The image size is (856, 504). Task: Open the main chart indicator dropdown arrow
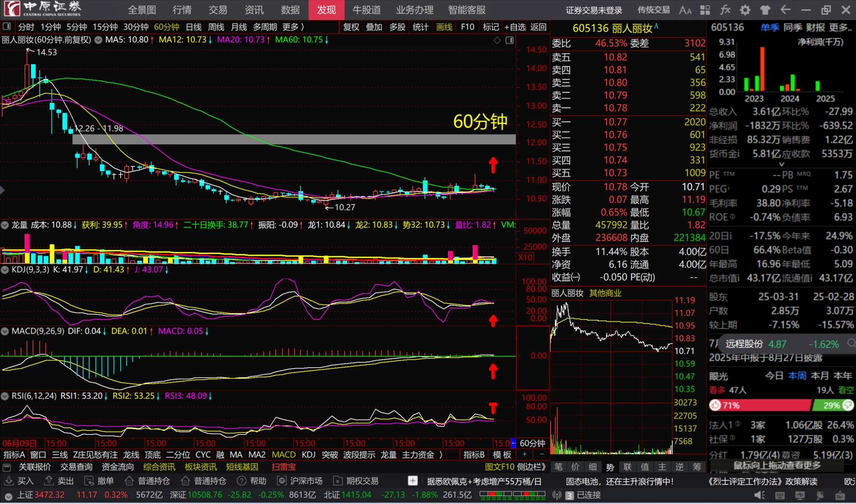click(98, 40)
